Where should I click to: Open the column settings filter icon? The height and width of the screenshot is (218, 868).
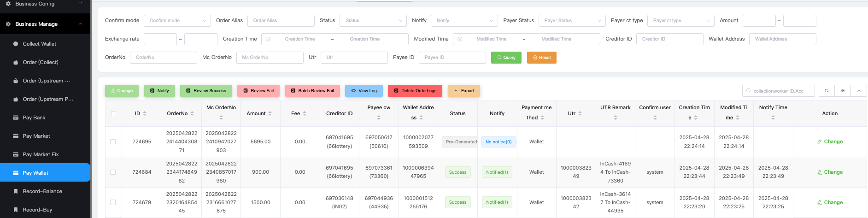843,91
